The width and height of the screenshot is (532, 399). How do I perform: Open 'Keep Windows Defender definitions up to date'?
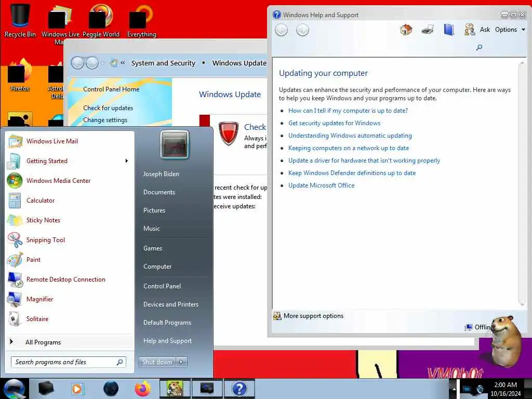pyautogui.click(x=352, y=173)
